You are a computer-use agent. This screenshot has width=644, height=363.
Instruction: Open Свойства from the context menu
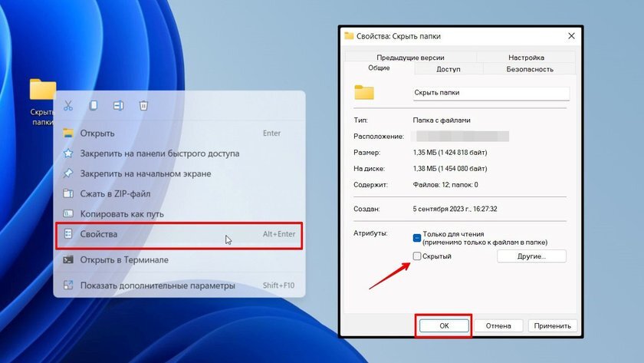click(179, 236)
